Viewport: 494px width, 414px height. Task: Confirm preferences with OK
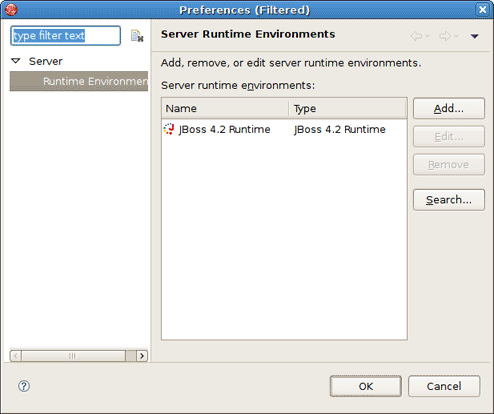tap(366, 386)
